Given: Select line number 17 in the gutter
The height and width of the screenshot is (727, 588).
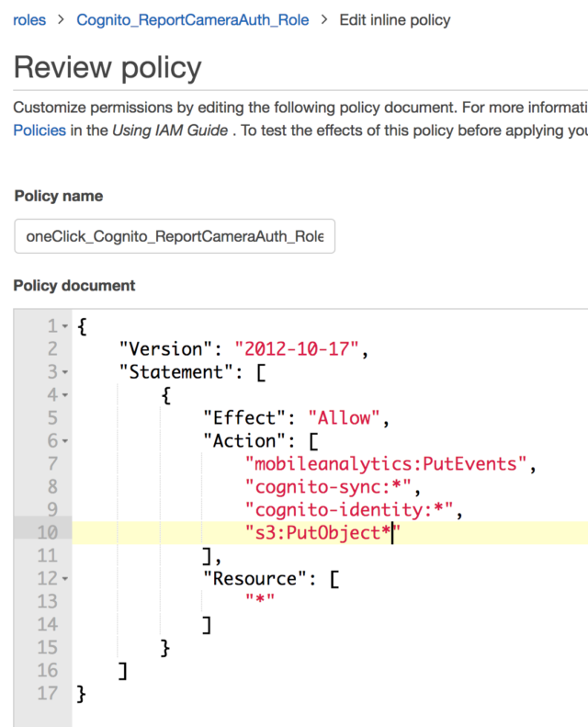Looking at the screenshot, I should (x=47, y=694).
